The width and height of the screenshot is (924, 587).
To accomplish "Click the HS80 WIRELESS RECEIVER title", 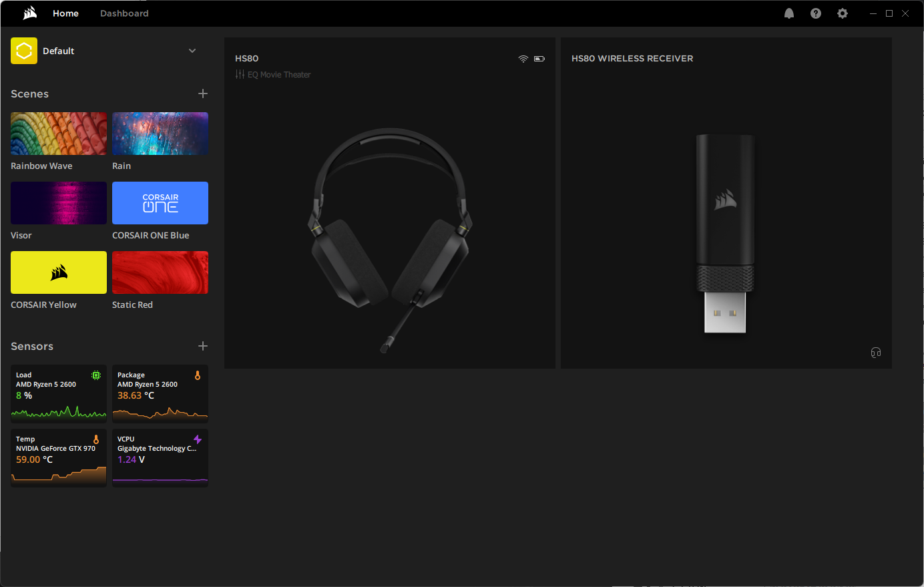I will 632,59.
